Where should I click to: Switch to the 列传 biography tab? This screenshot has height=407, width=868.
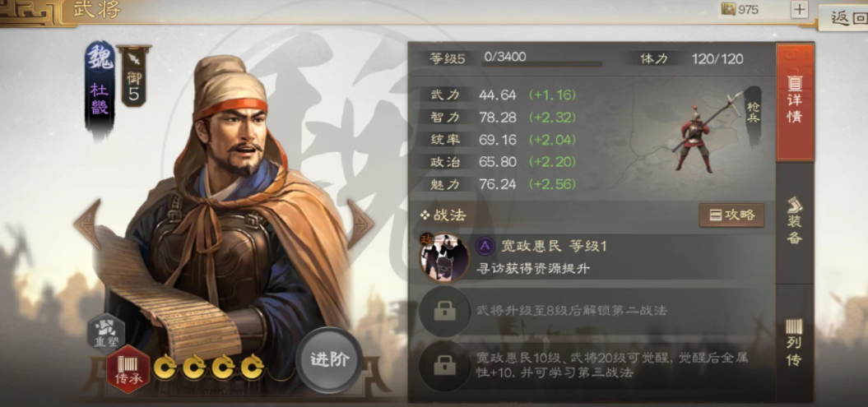point(795,343)
